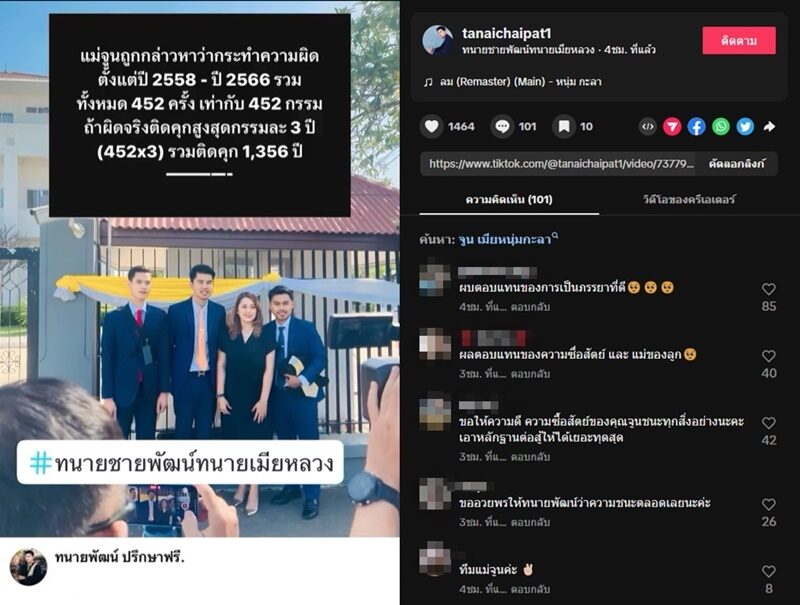
Task: Like the comment with 26 hearts
Action: click(769, 505)
